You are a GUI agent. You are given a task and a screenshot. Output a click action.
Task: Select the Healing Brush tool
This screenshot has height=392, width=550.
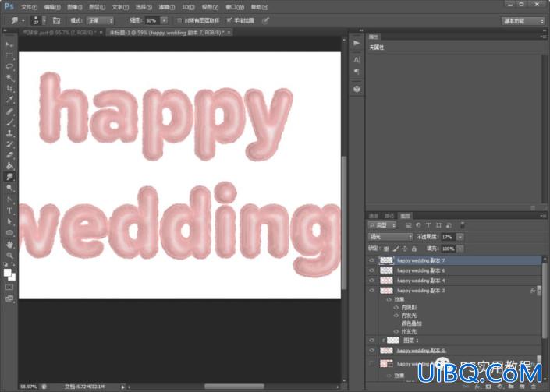[x=9, y=111]
